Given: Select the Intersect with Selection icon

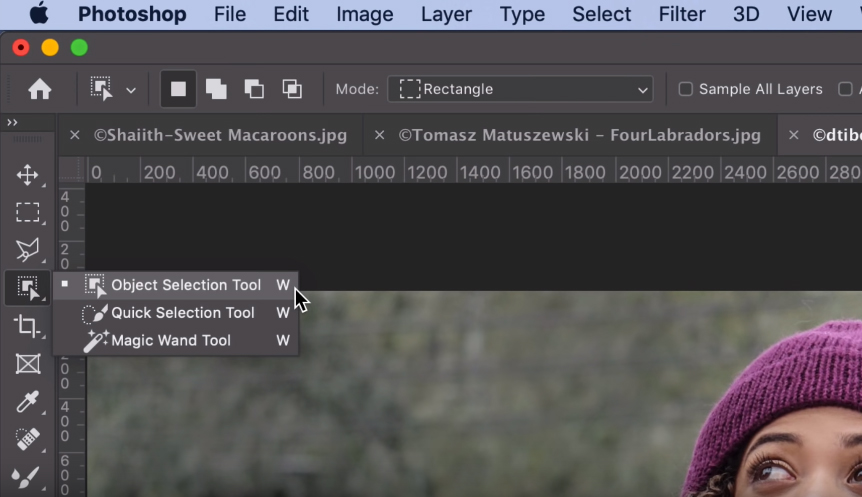Looking at the screenshot, I should point(292,89).
